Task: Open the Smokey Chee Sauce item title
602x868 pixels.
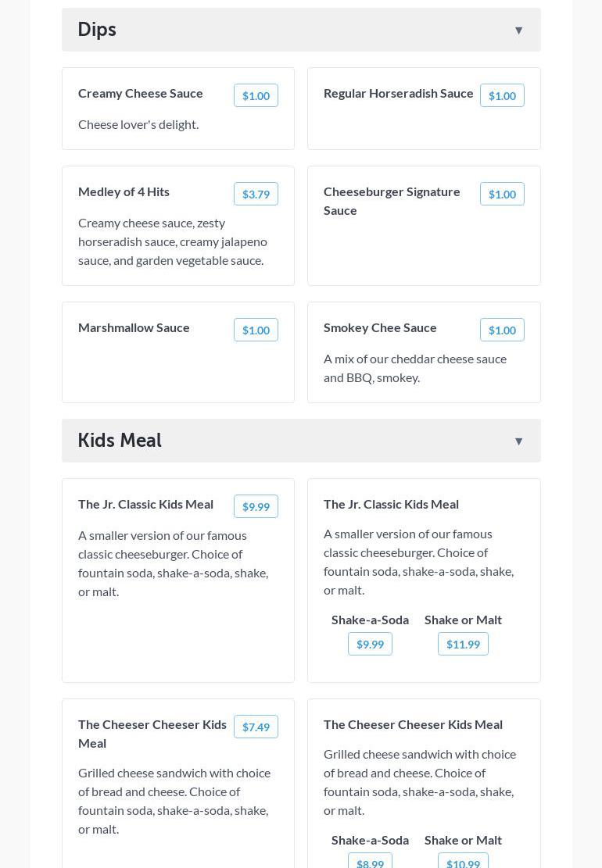Action: pos(380,327)
